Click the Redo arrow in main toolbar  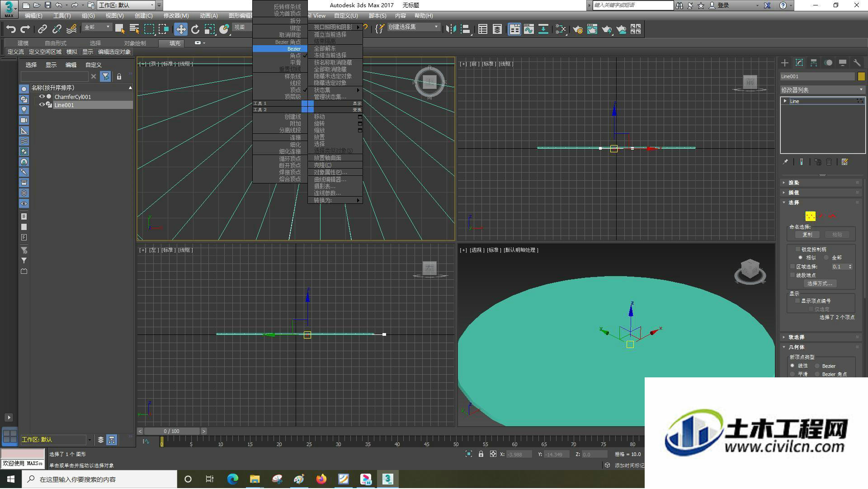25,29
